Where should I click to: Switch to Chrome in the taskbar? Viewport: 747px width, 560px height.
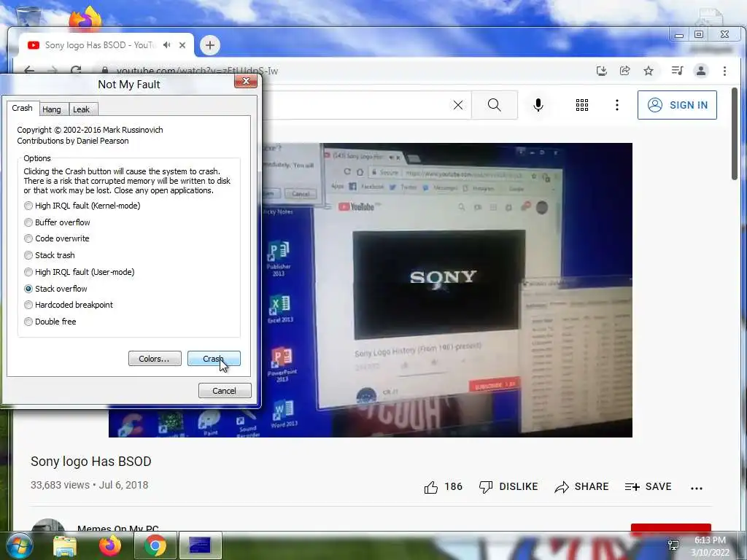[155, 545]
